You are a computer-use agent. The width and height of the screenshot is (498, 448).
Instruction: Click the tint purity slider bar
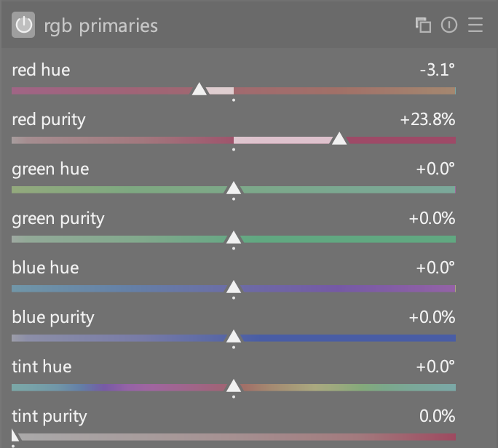[x=233, y=437]
